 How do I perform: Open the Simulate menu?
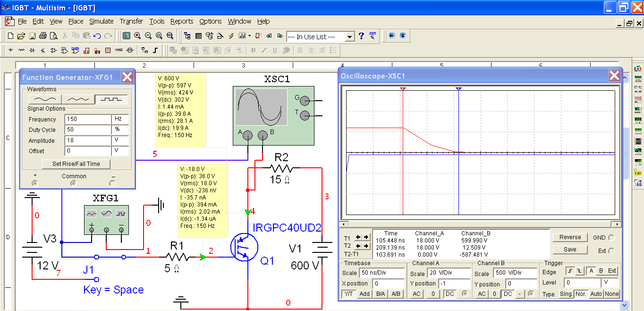click(101, 21)
